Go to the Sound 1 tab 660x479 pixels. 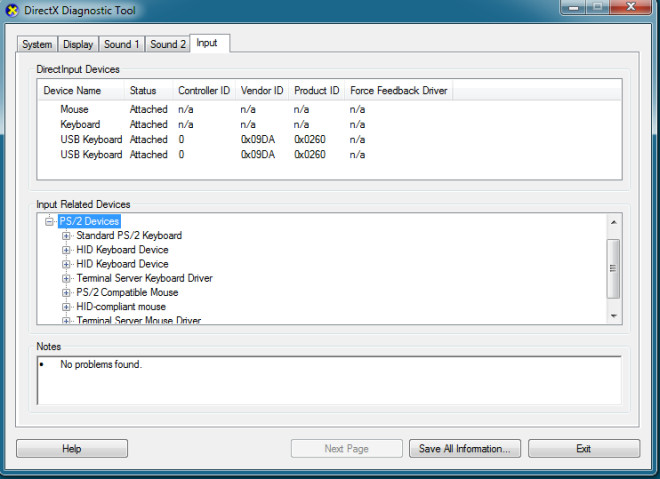tap(122, 44)
